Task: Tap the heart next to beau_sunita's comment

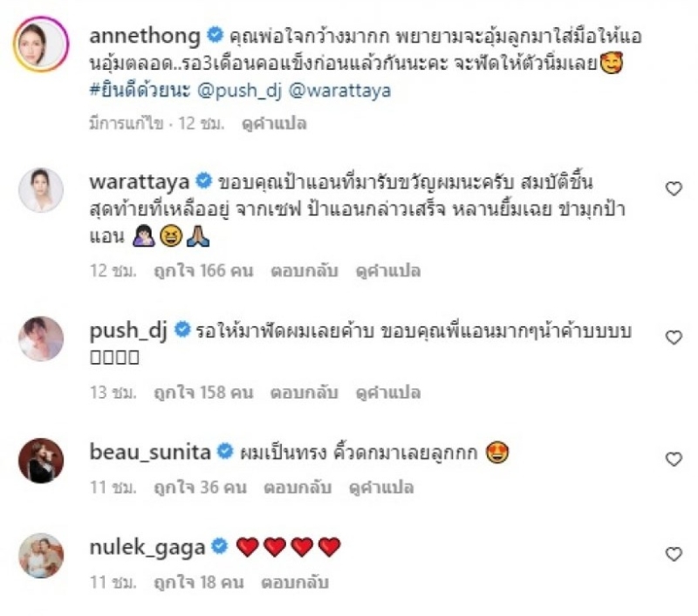Action: 674,459
